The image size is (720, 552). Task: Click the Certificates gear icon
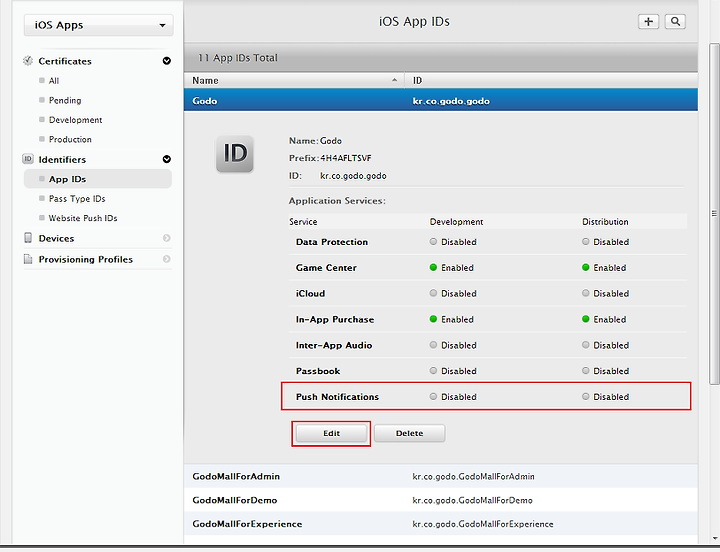28,61
